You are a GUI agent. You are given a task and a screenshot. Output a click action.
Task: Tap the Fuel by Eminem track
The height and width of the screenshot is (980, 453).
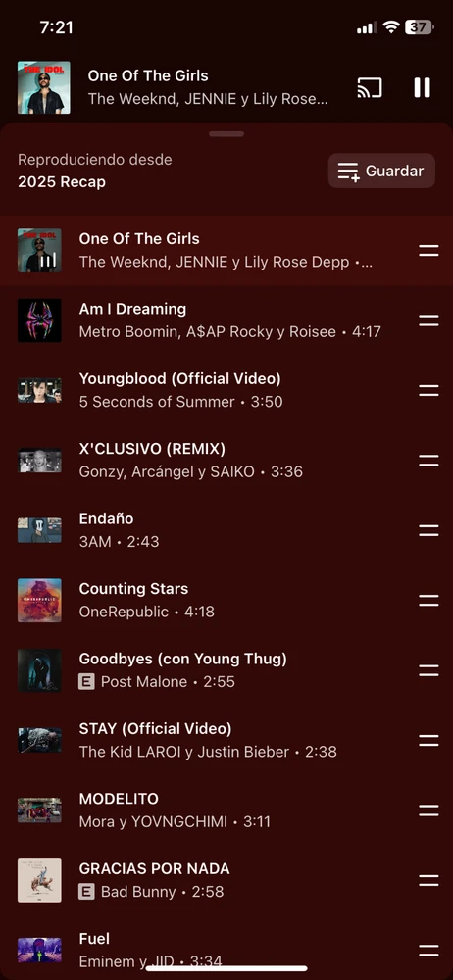point(226,951)
